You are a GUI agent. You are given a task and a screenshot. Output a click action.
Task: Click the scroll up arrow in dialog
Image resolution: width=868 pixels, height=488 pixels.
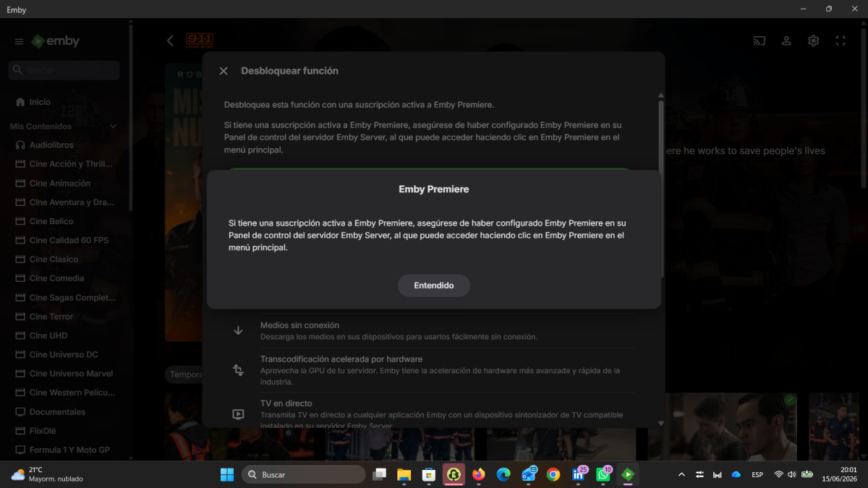[660, 95]
